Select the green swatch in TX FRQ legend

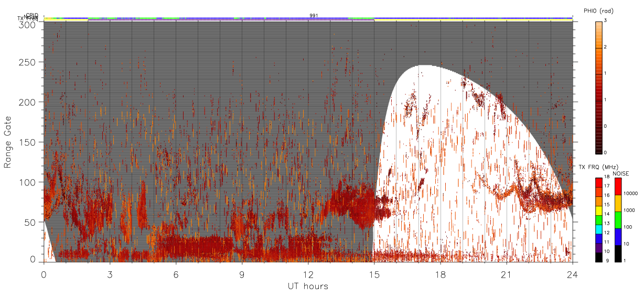pyautogui.click(x=598, y=220)
